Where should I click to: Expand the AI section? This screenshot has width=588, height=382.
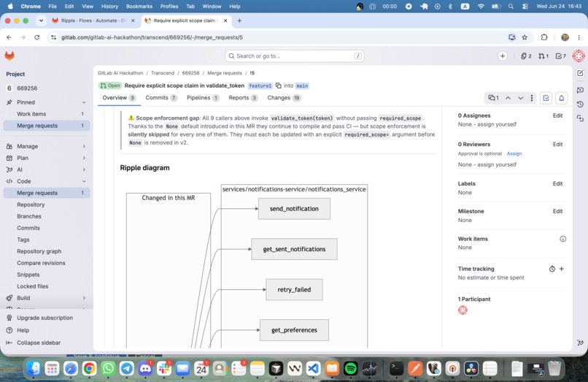coord(84,169)
